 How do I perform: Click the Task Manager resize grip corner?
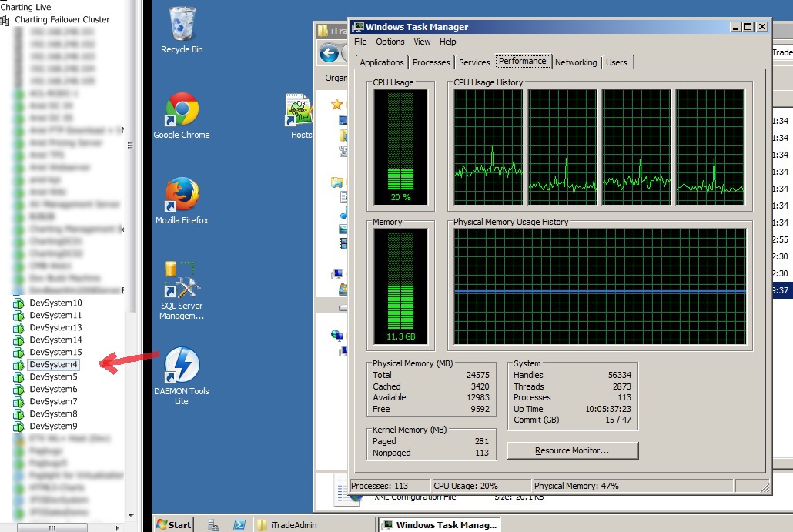[x=765, y=487]
